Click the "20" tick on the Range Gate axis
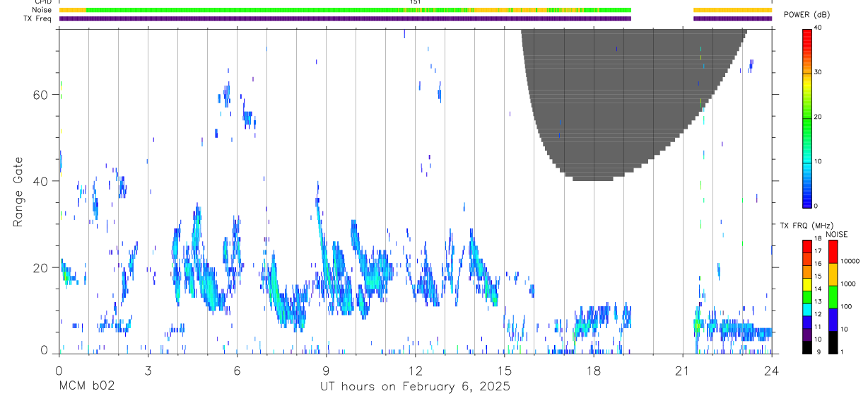Viewport: 868px width, 401px height. pos(41,267)
